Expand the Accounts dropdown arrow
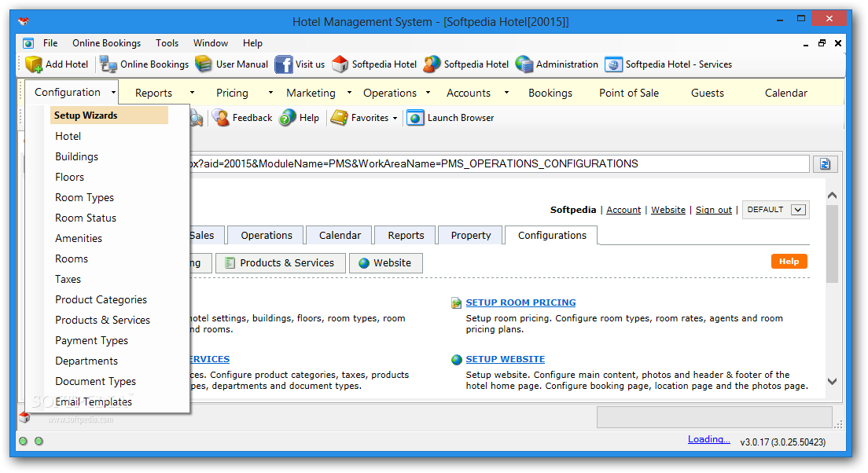Image resolution: width=868 pixels, height=473 pixels. click(x=506, y=93)
